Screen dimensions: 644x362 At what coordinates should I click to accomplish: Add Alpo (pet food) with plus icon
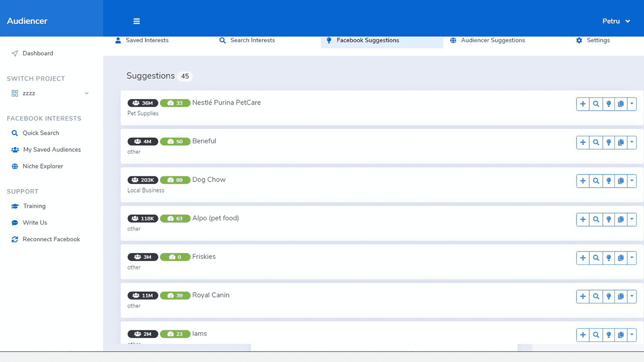[x=583, y=219]
